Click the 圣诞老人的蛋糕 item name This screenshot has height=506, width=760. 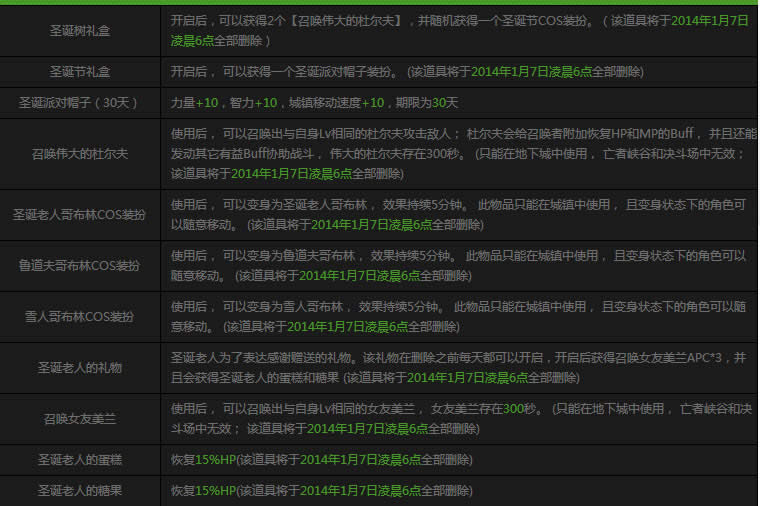click(80, 459)
